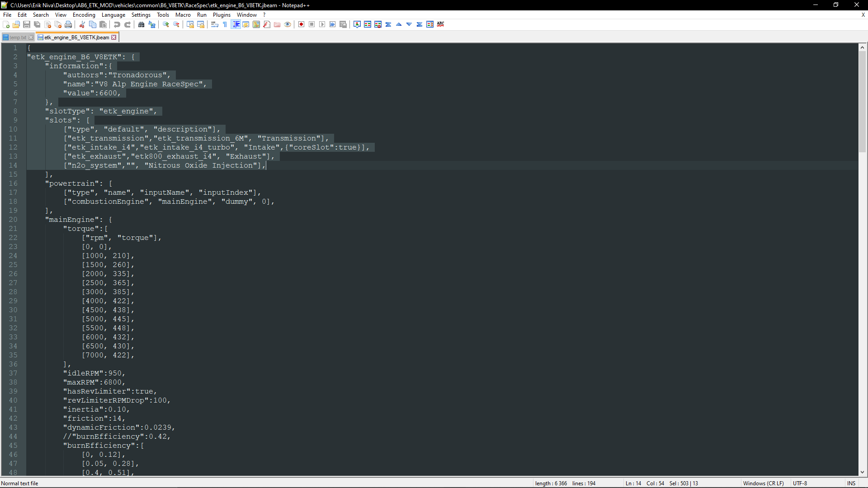Click the "friction":14 line

94,418
